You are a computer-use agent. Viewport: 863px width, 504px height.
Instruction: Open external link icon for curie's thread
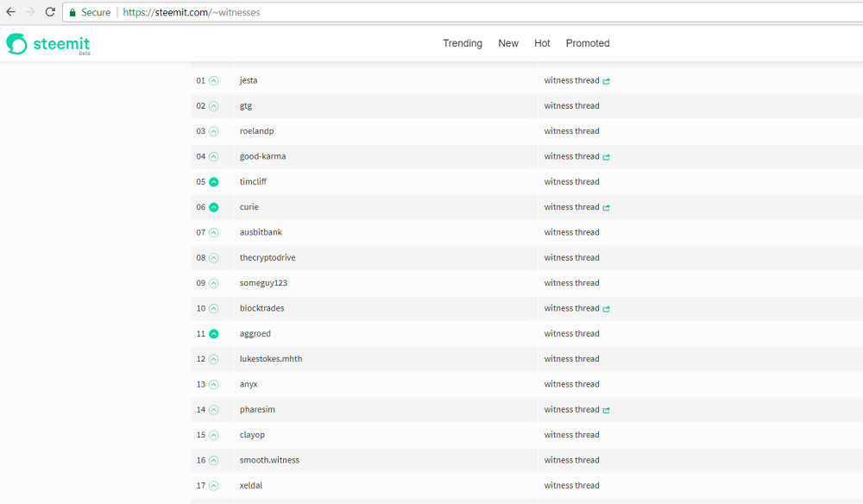(606, 207)
